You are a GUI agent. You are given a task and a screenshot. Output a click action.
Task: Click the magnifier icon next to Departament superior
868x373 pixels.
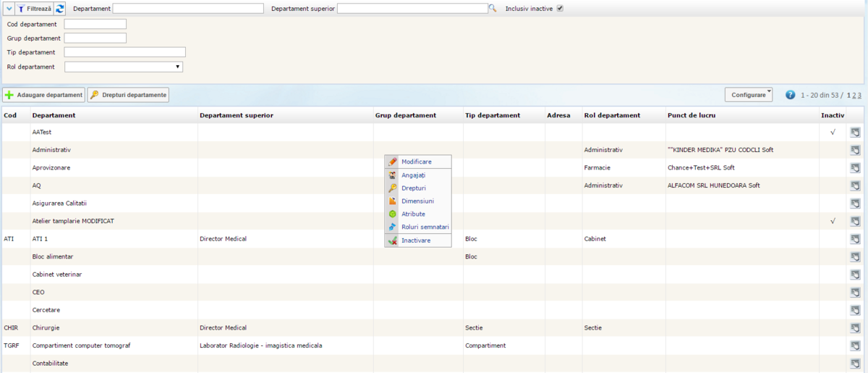(x=493, y=9)
